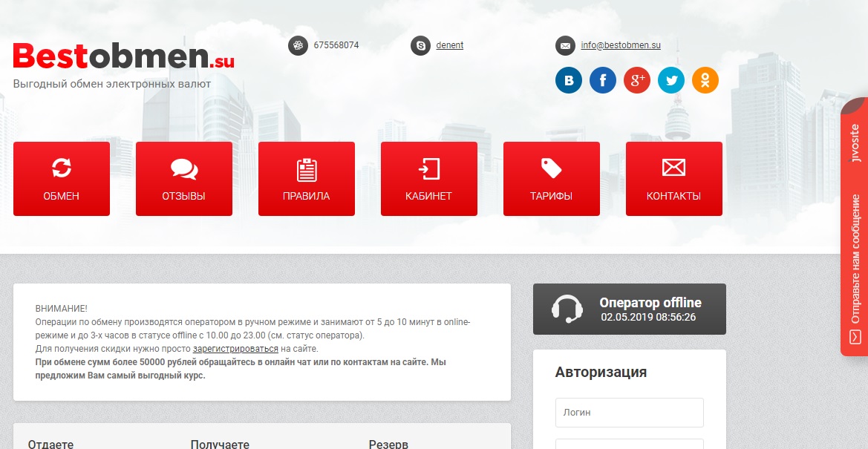Screen dimensions: 868x449
Task: View the ТАРИФЫ tariffs page
Action: click(x=552, y=179)
